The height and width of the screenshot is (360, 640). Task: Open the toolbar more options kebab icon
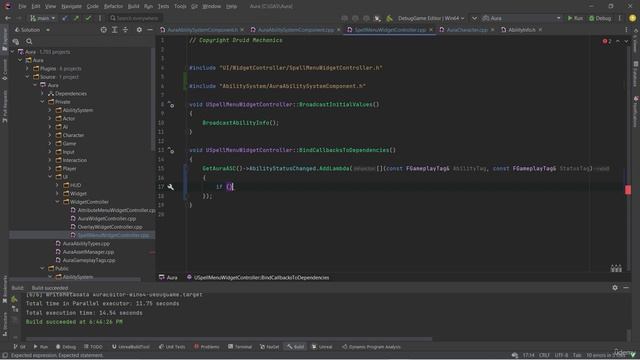[620, 18]
